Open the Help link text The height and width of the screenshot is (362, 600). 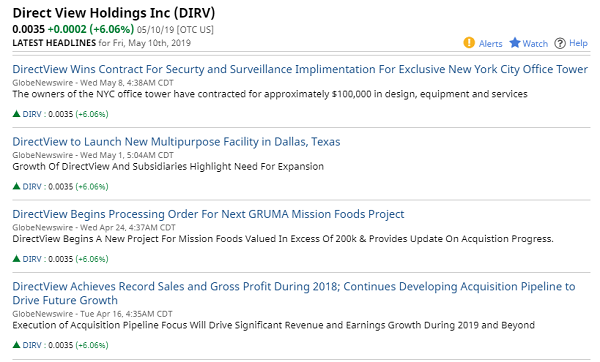578,43
